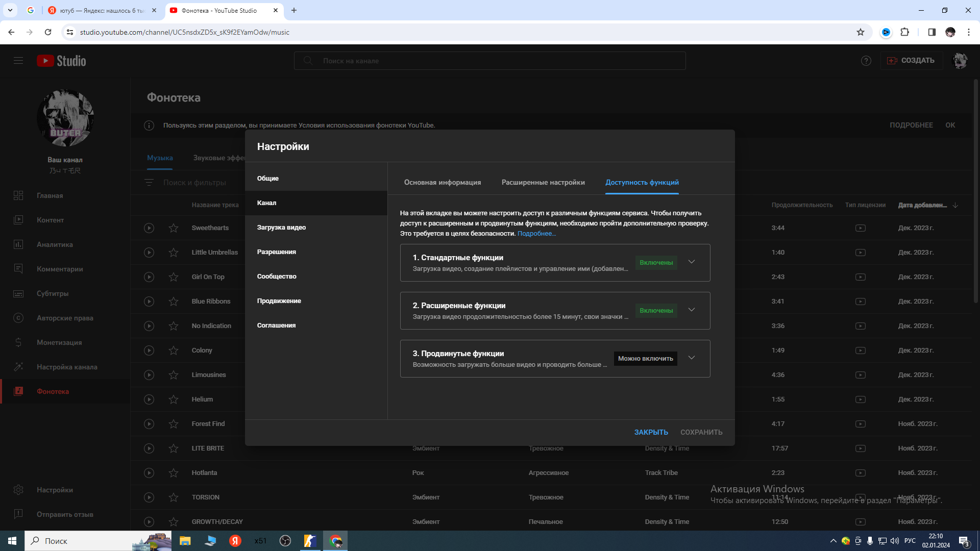This screenshot has height=551, width=980.
Task: Open Авторские права in the left sidebar
Action: (65, 318)
